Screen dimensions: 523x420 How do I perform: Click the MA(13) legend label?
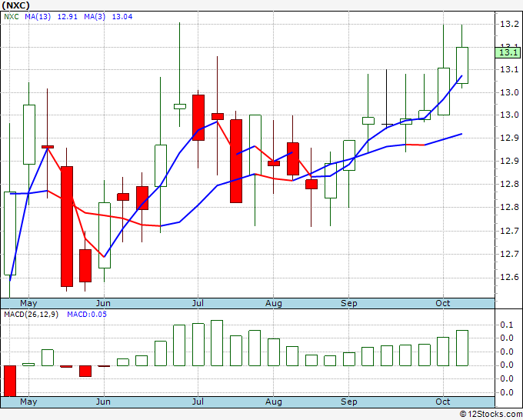click(x=38, y=17)
